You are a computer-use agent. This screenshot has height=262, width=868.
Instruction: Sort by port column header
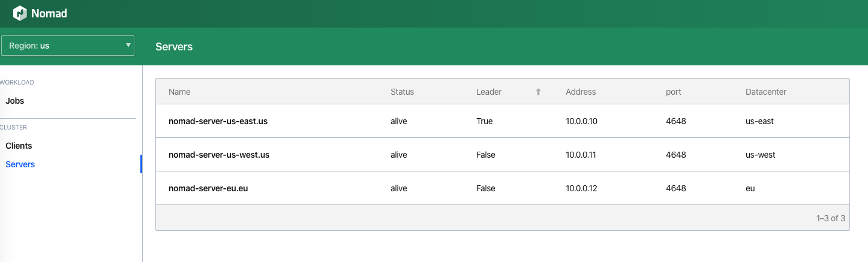tap(674, 92)
